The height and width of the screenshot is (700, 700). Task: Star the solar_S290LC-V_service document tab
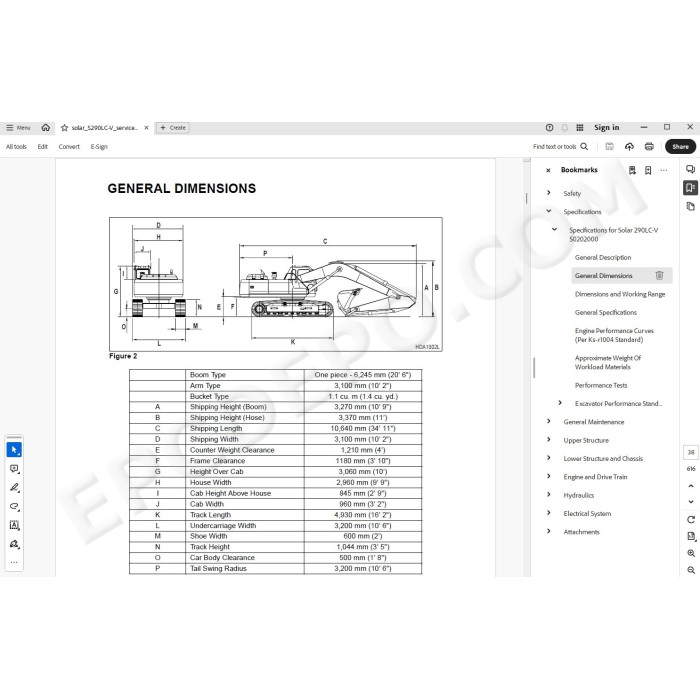tap(64, 128)
